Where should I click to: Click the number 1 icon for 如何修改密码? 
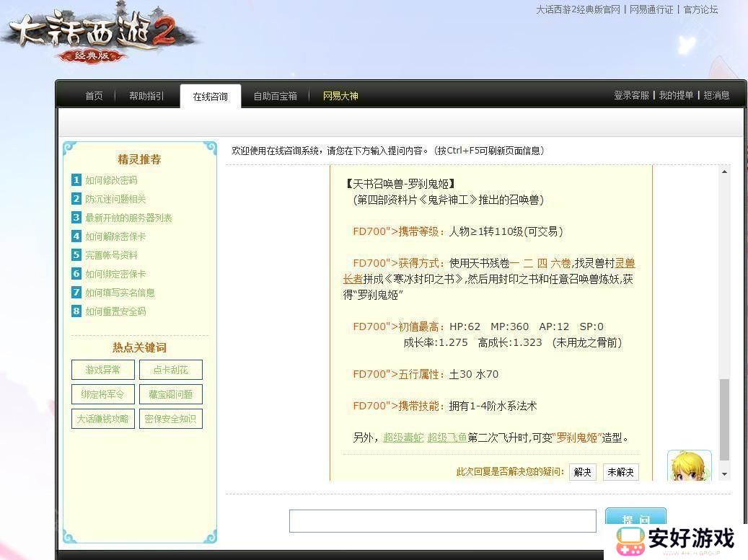(x=76, y=180)
